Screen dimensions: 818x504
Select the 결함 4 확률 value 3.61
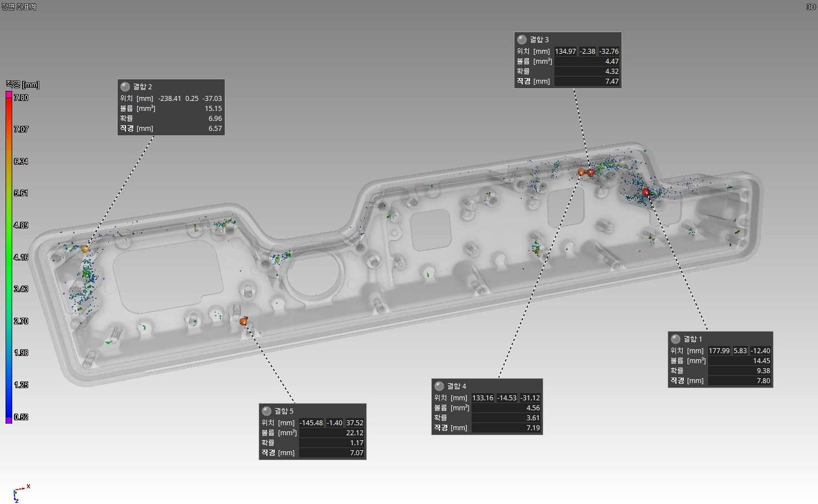point(533,418)
